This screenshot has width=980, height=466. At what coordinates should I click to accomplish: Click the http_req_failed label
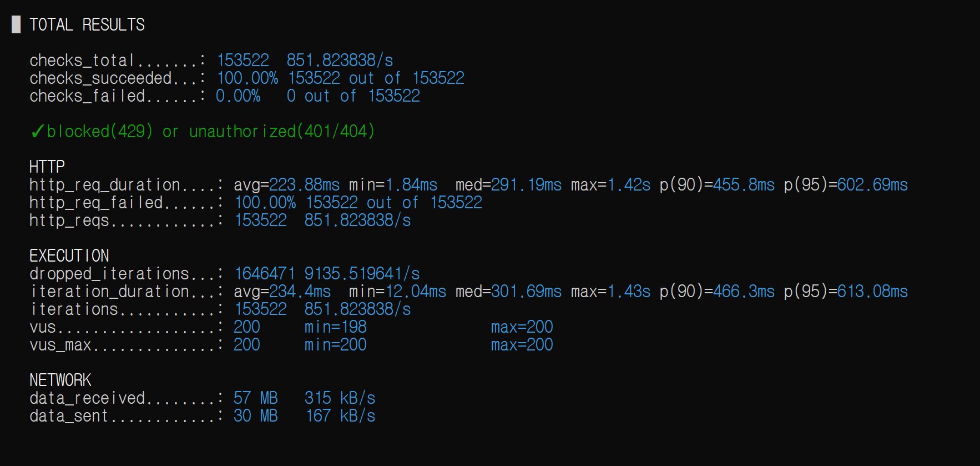[x=96, y=202]
